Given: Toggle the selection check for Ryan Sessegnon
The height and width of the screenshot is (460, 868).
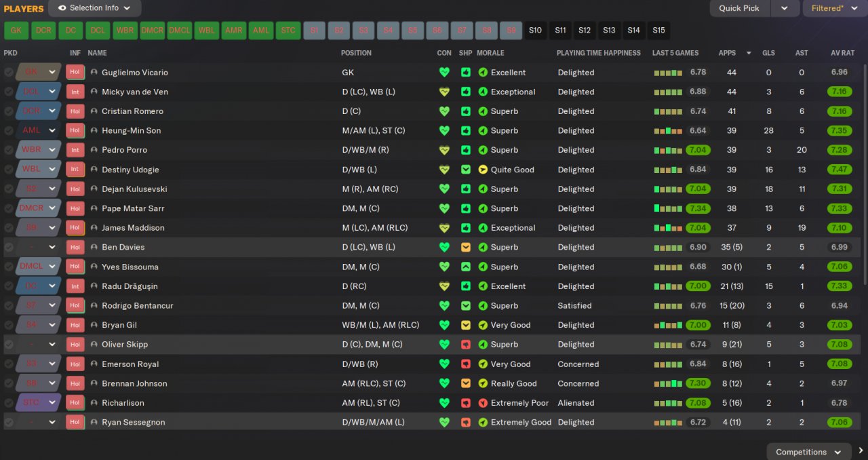Looking at the screenshot, I should click(8, 422).
